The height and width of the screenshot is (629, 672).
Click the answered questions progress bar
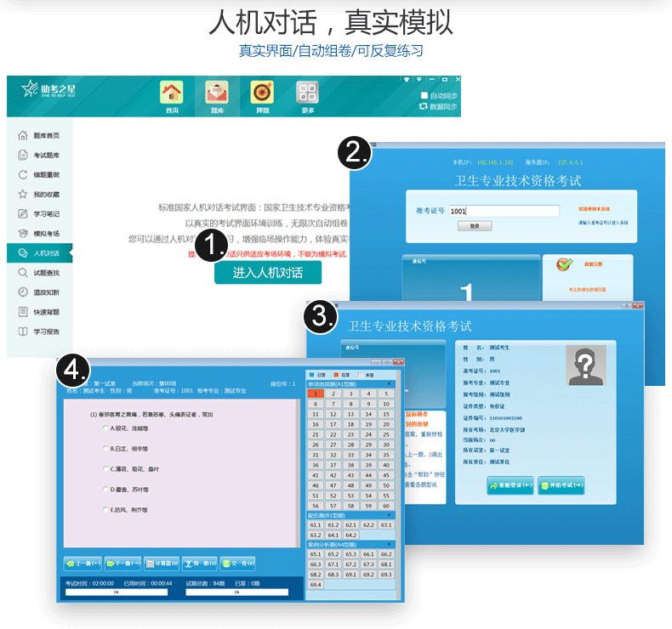click(x=236, y=592)
